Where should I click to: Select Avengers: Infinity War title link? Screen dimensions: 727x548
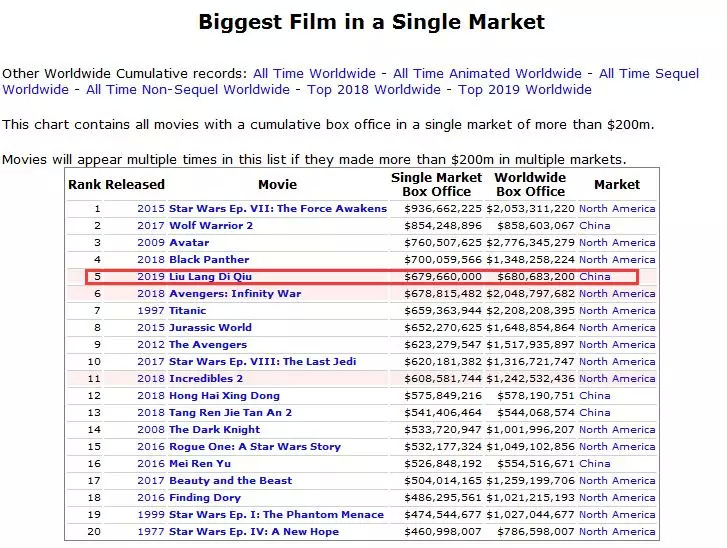pyautogui.click(x=235, y=294)
